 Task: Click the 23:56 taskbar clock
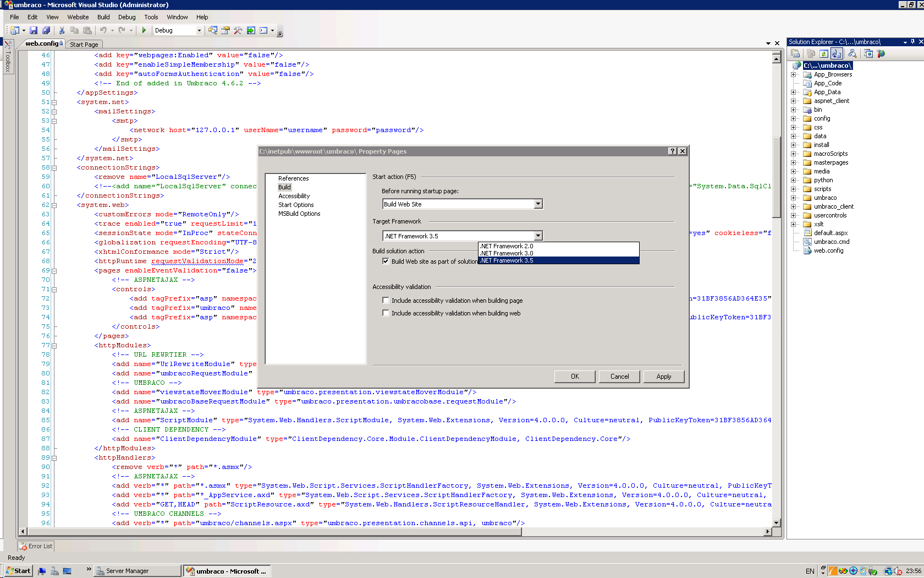tap(914, 571)
